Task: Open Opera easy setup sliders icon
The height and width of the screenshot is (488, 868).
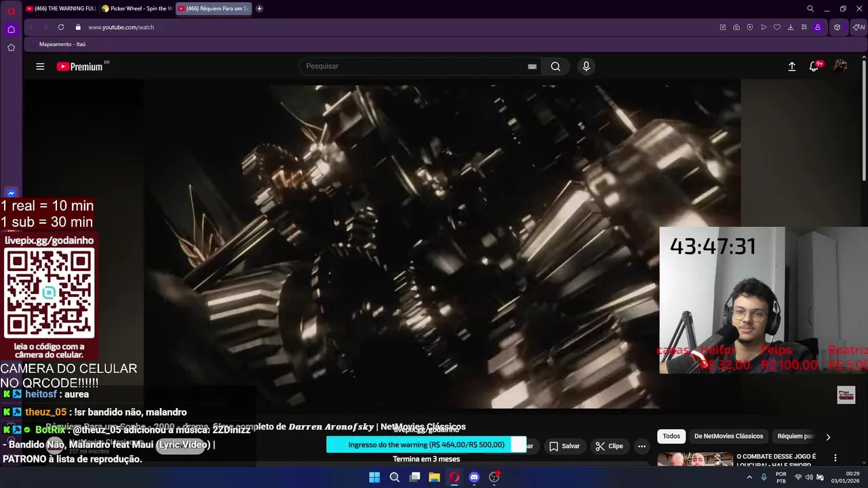Action: tap(804, 27)
